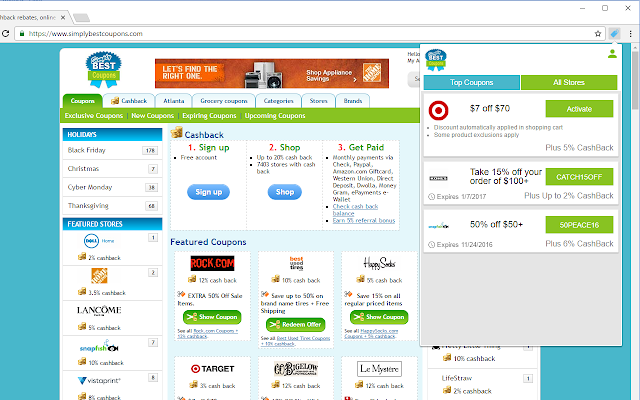Open a new browser tab
Screen dimensions: 640x400
81,18
